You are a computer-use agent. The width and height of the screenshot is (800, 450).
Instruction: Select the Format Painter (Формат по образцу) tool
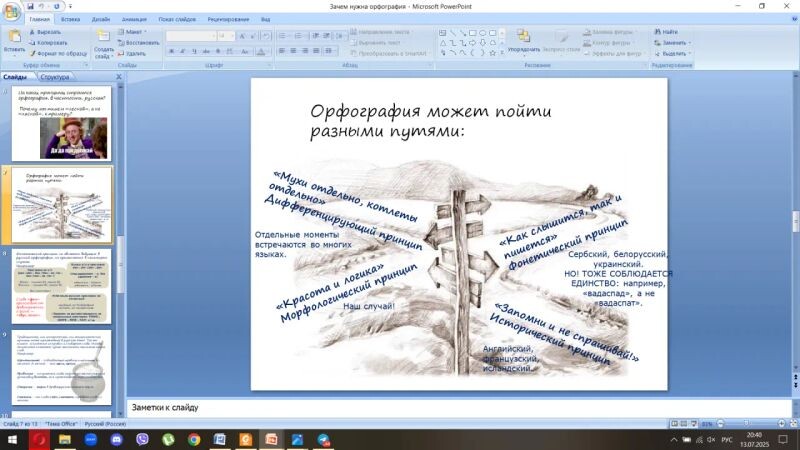coord(56,53)
